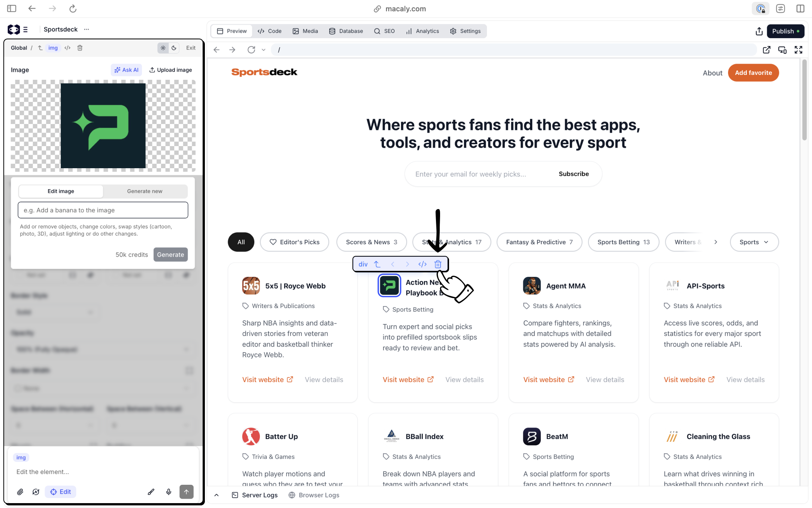Image resolution: width=812 pixels, height=508 pixels.
Task: Click the code brackets icon in div toolbar
Action: (422, 264)
